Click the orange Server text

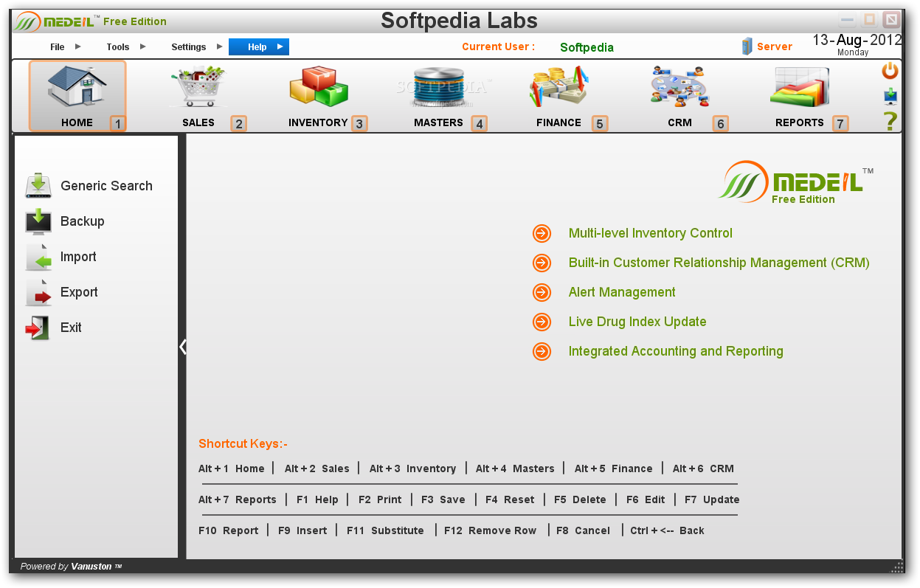click(775, 46)
